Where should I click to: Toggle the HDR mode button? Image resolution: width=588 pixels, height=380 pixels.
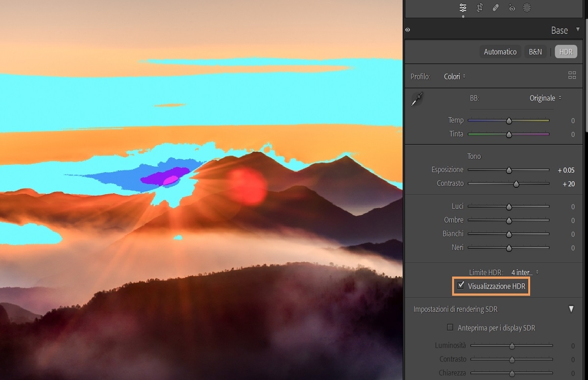[565, 51]
